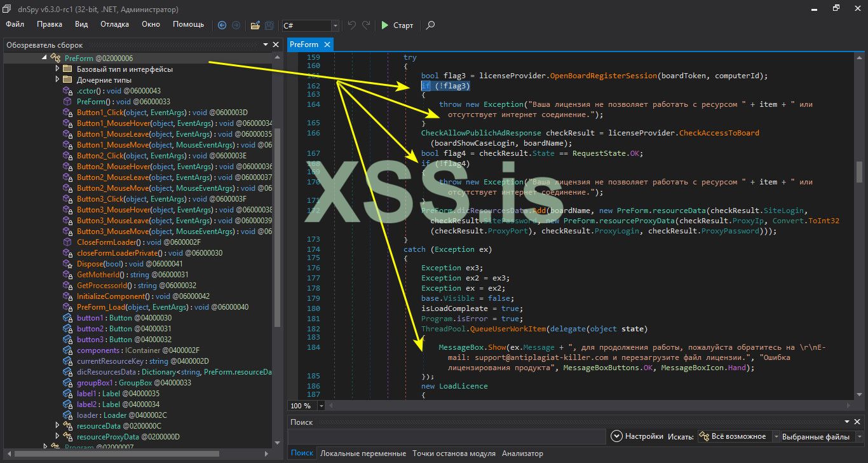Click the save all floppy icon
Image resolution: width=868 pixels, height=463 pixels.
(x=269, y=25)
